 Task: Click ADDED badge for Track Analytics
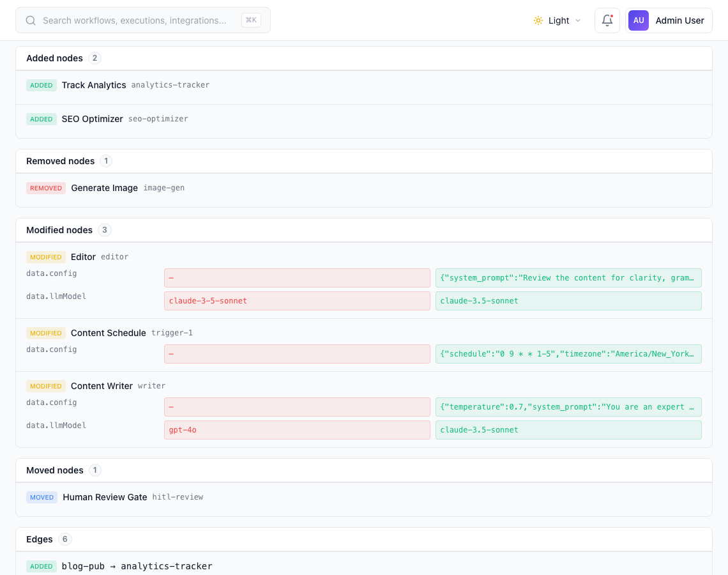pyautogui.click(x=42, y=85)
